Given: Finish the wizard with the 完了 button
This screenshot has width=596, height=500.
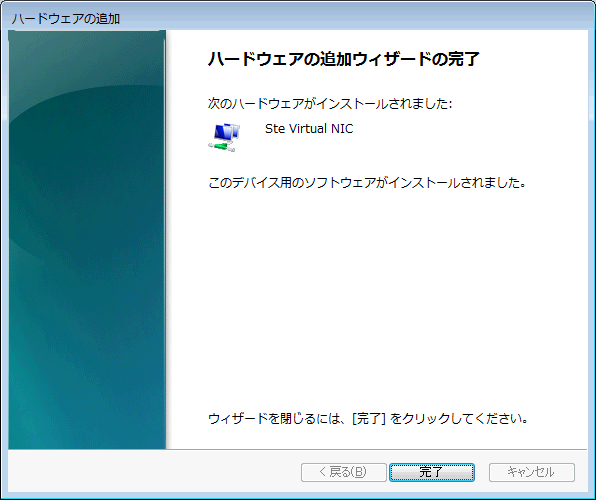Looking at the screenshot, I should click(432, 472).
